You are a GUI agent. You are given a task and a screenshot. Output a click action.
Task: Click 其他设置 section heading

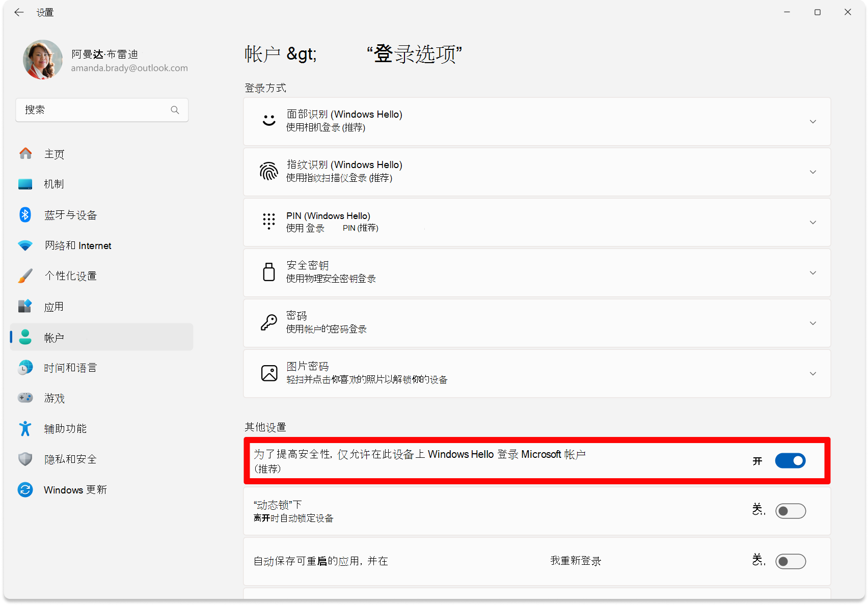(265, 427)
